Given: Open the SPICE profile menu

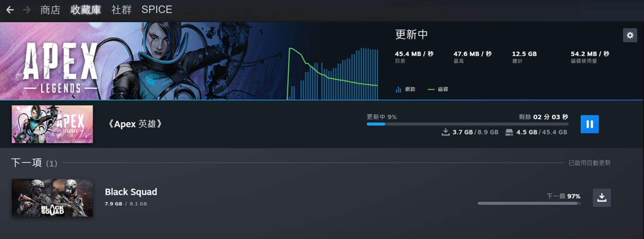Looking at the screenshot, I should (x=157, y=10).
